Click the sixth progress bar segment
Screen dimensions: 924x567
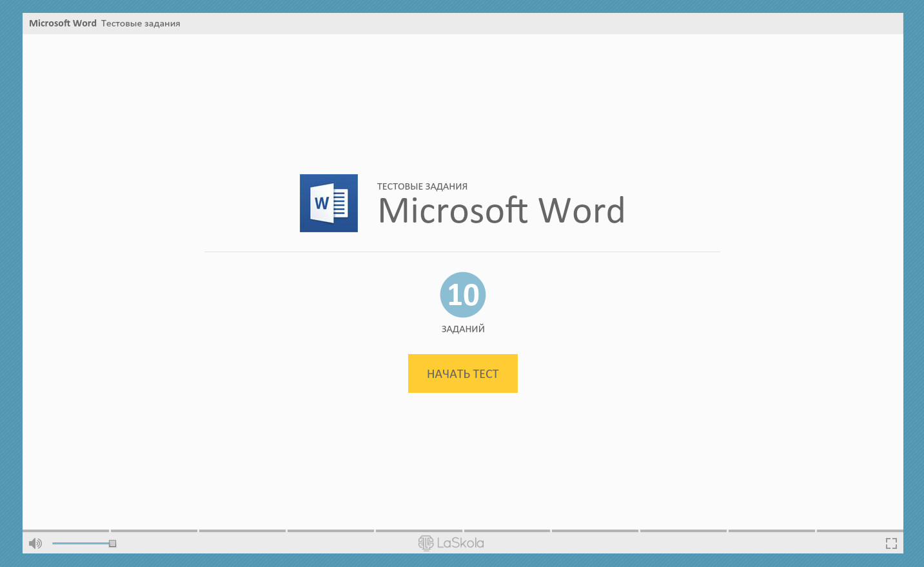507,531
